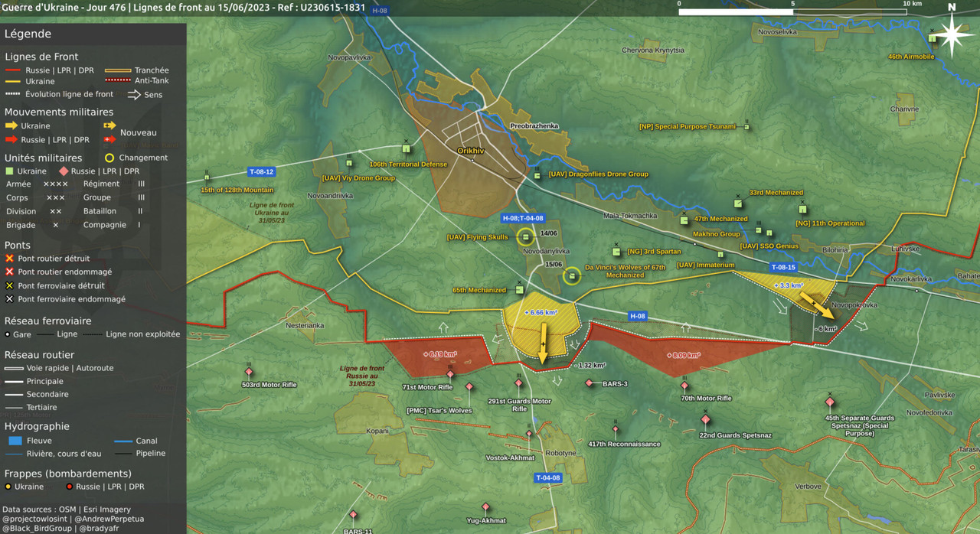Screen dimensions: 980x534
Task: Click the Novodanylivka village label
Action: click(x=546, y=251)
